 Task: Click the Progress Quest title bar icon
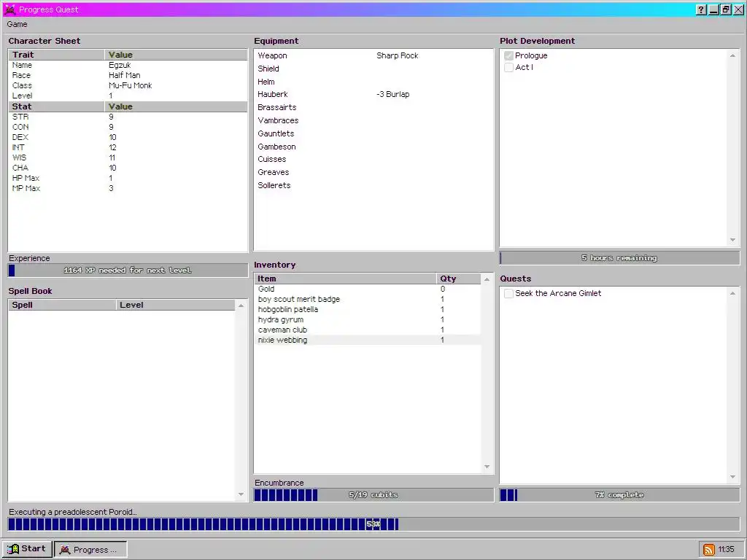(9, 9)
